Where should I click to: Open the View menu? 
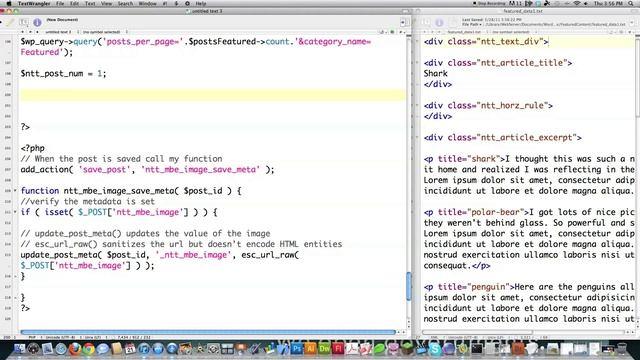coord(106,3)
